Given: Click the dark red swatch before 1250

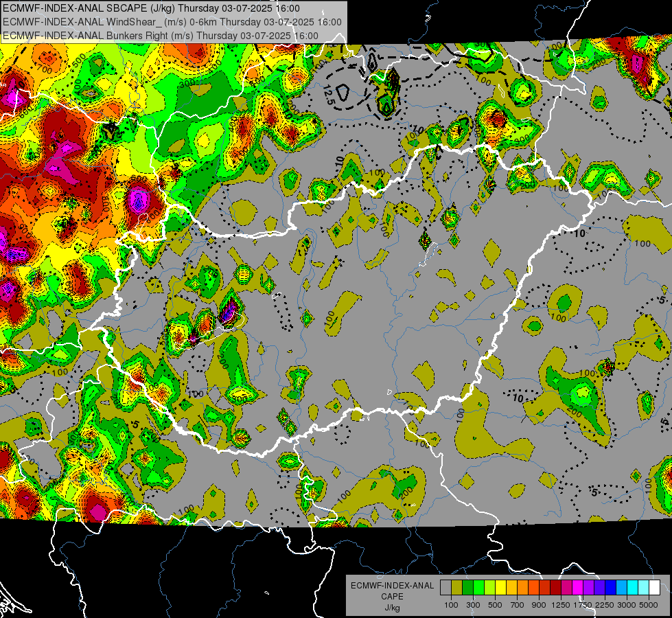Looking at the screenshot, I should pyautogui.click(x=555, y=587).
